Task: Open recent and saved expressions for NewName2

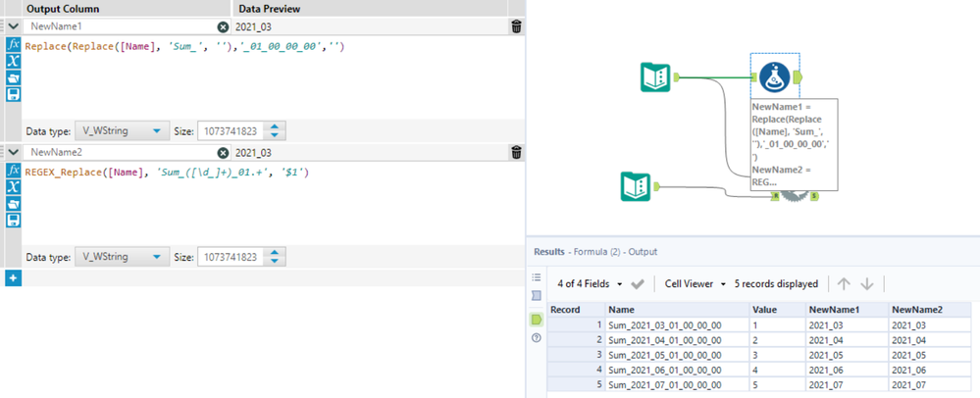Action: point(13,203)
